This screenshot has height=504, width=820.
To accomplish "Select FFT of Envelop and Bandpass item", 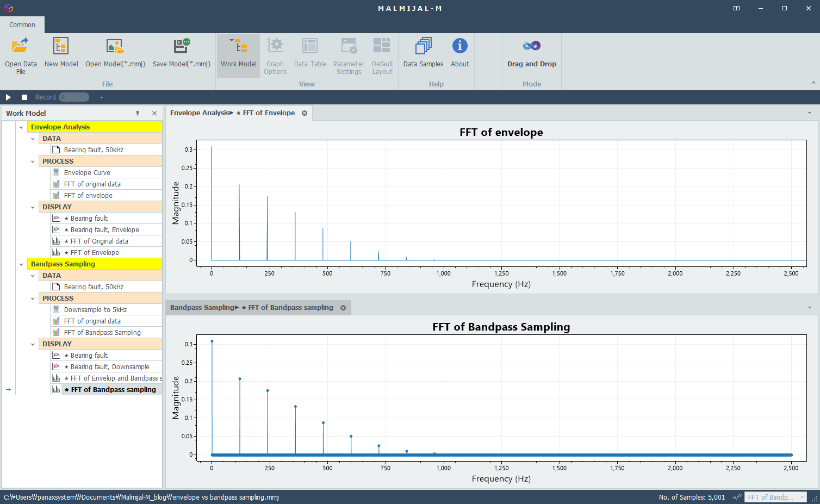I will pyautogui.click(x=107, y=378).
